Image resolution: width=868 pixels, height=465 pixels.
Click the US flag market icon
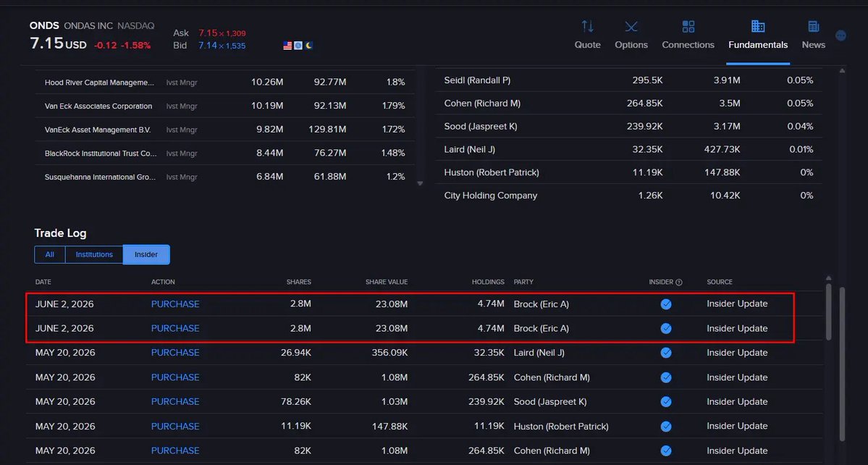pos(287,46)
